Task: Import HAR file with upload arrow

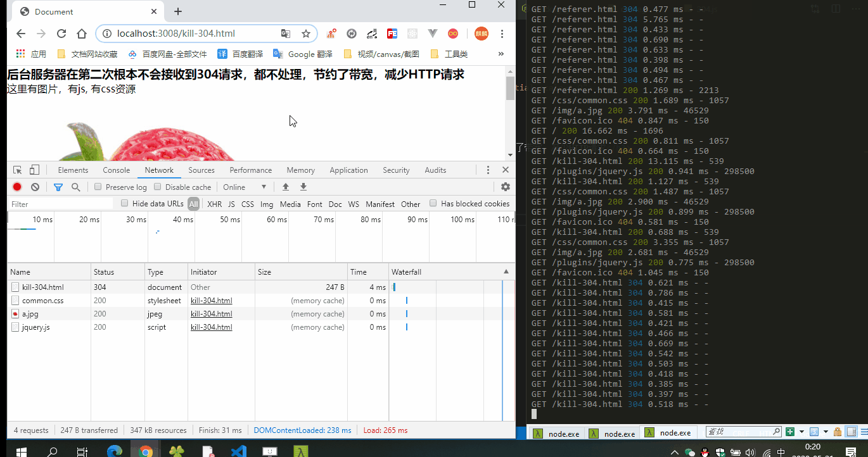Action: pyautogui.click(x=286, y=187)
